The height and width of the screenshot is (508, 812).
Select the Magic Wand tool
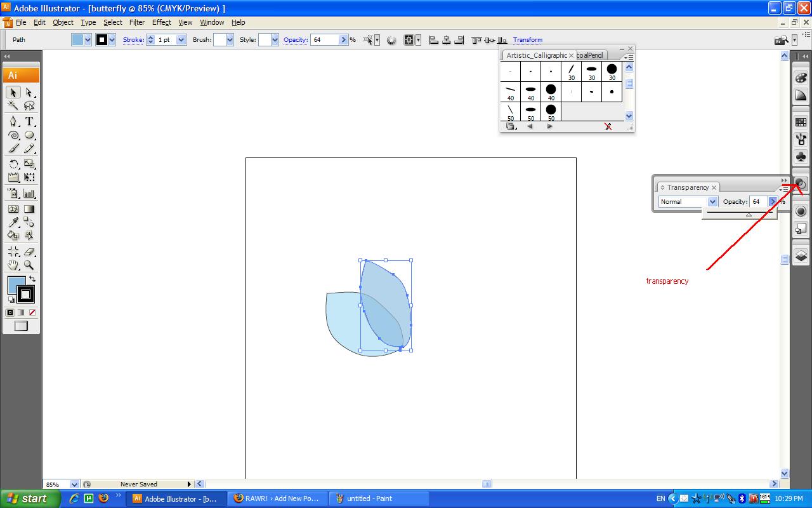pos(13,106)
